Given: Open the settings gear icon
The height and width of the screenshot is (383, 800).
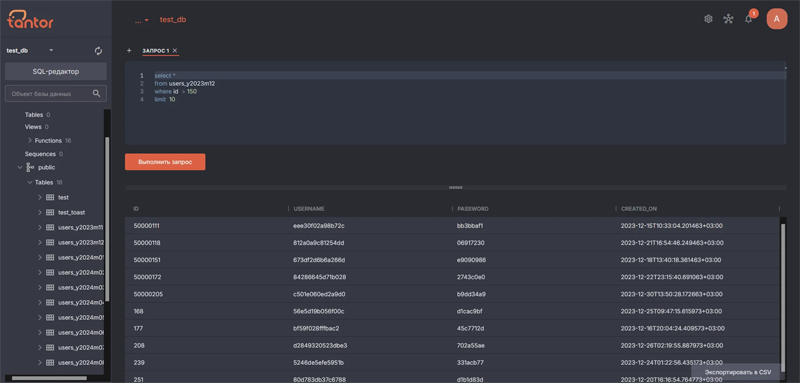Looking at the screenshot, I should [x=708, y=19].
